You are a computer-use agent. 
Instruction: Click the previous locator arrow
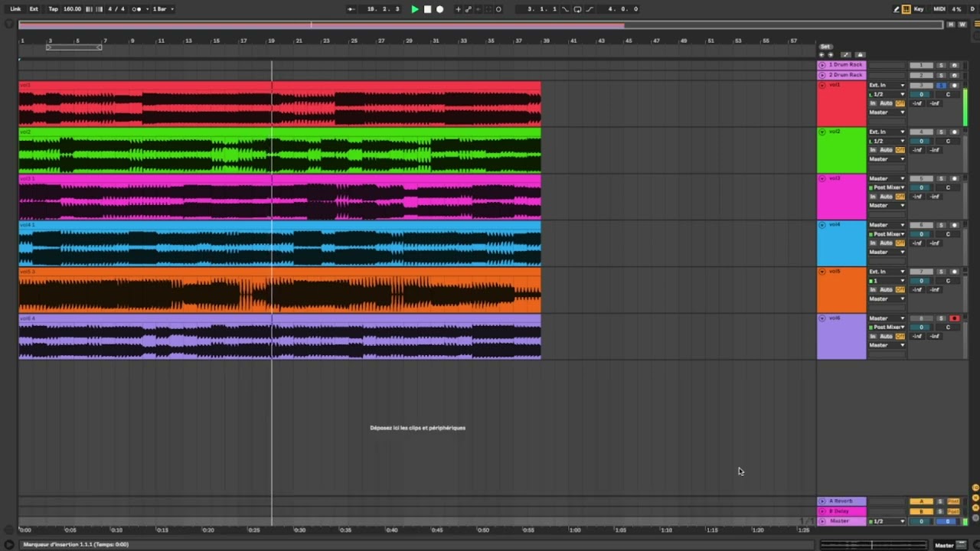(x=822, y=55)
